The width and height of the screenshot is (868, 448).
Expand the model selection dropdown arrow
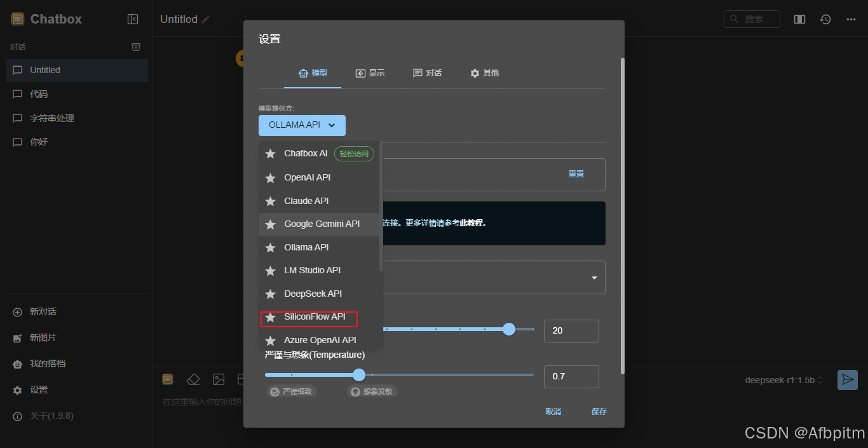click(594, 278)
